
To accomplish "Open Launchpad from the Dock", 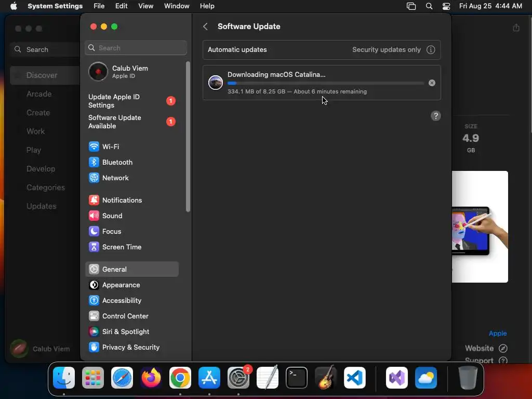I will pos(93,378).
